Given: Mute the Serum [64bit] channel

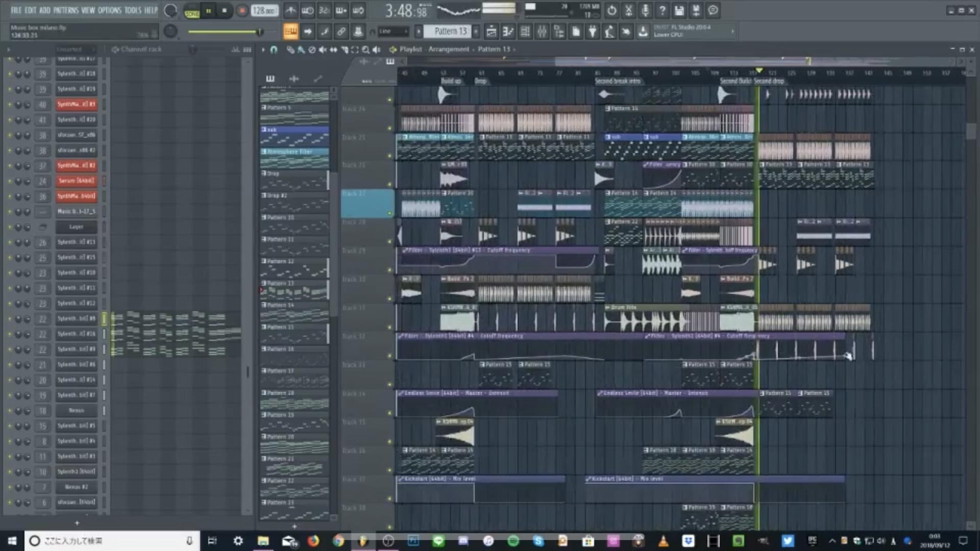Looking at the screenshot, I should point(10,181).
